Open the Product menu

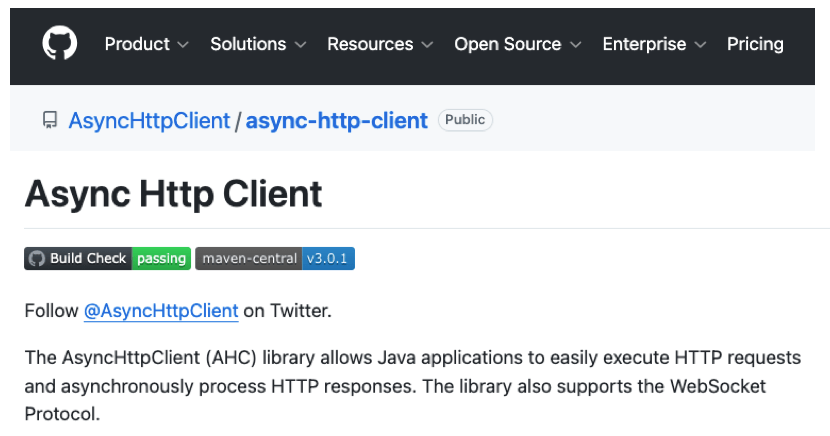tap(137, 44)
